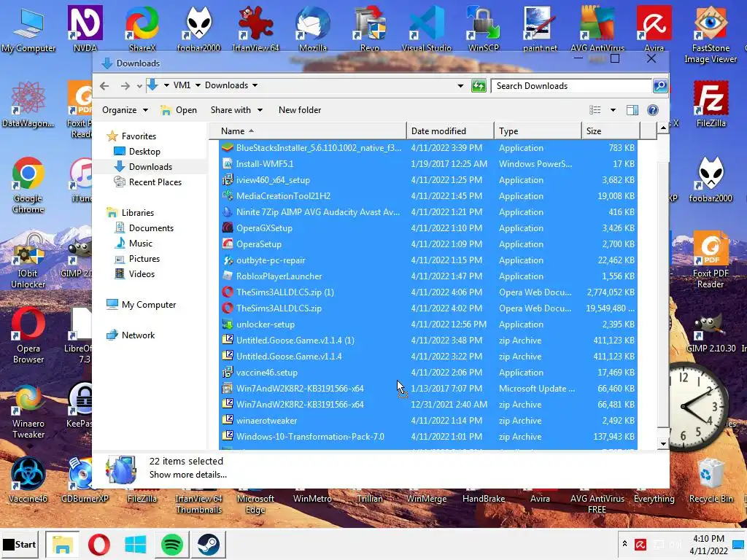Open Foxit PDF Reader desktop icon

point(711,260)
